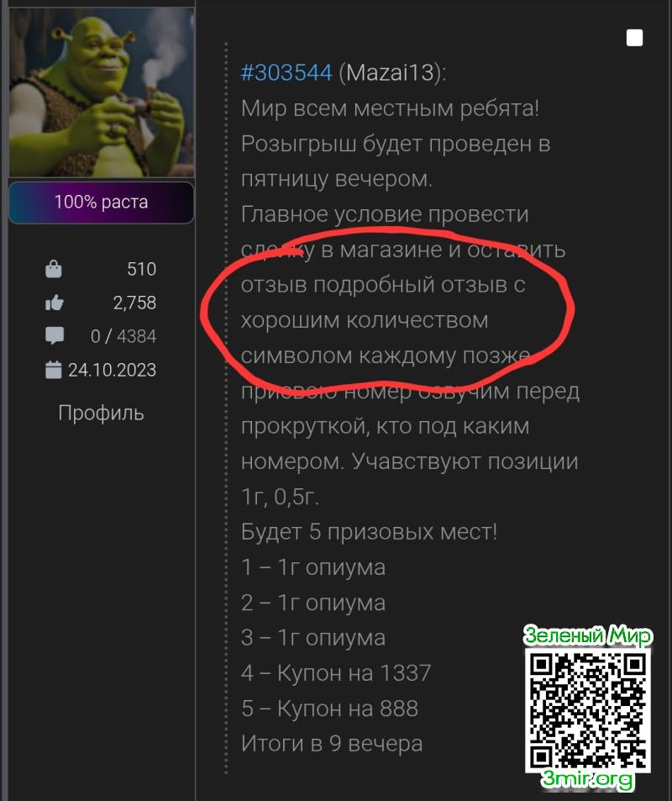
Task: Tick the white checkbox on the post
Action: tap(634, 38)
